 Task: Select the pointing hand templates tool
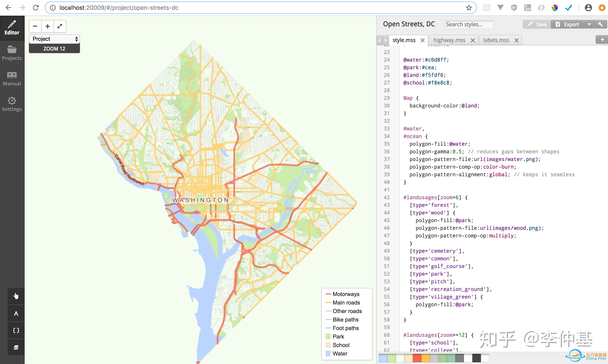16,296
